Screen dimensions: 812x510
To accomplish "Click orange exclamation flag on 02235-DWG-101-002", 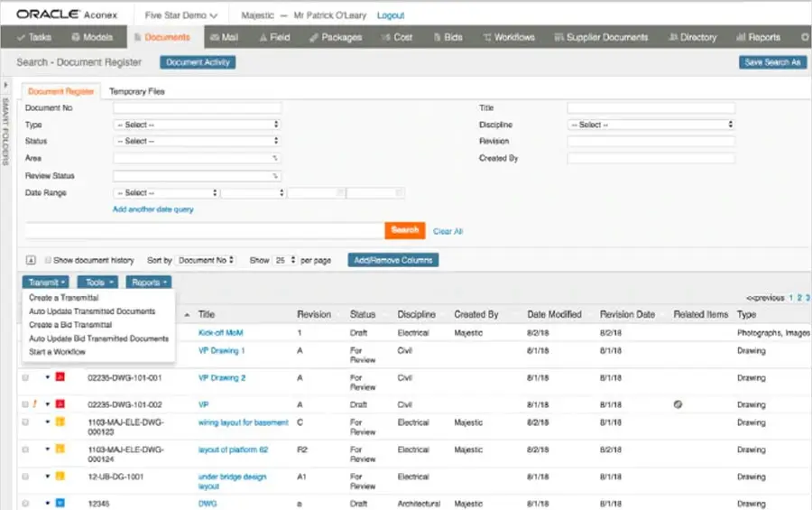I will coord(34,403).
